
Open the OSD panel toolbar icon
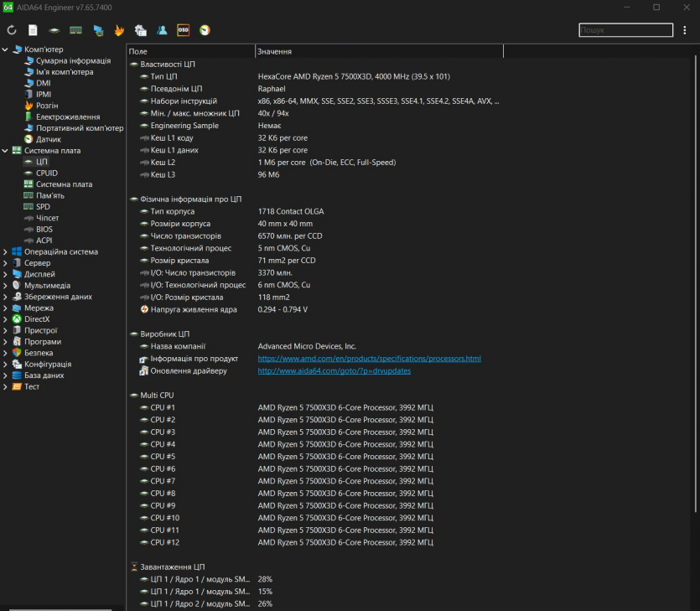184,30
